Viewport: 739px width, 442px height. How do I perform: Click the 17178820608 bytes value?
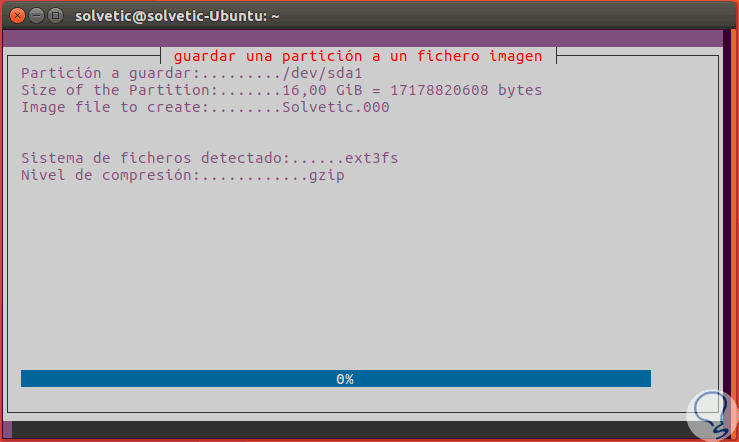click(x=466, y=90)
